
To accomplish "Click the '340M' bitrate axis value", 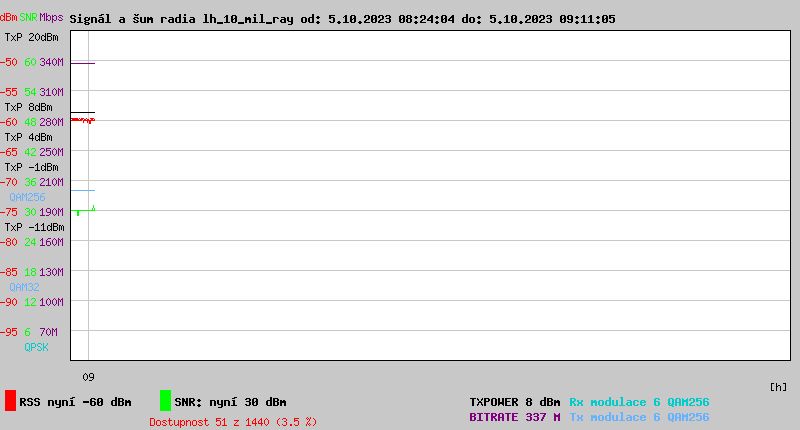I will click(x=52, y=62).
